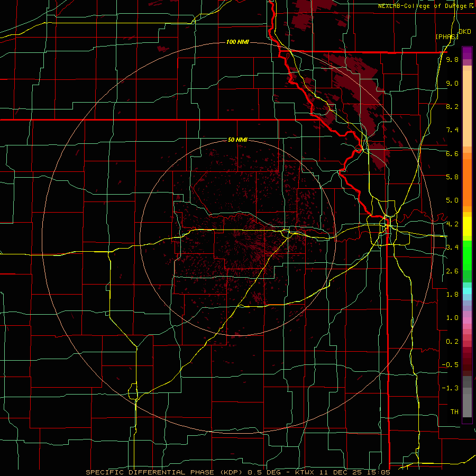Pick the light peach color bar segment near 8.2
The height and width of the screenshot is (476, 476).
(x=467, y=108)
